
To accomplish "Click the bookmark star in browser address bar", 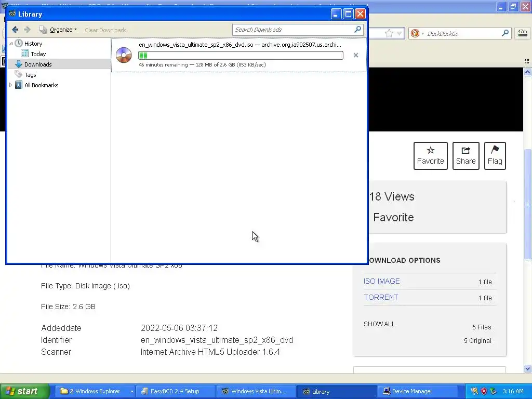I will (389, 33).
